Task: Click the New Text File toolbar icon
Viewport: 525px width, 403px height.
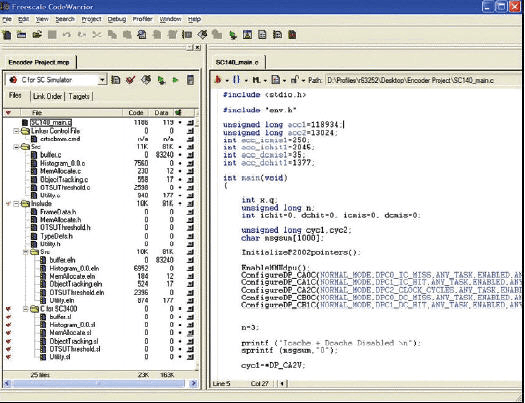Action: [x=7, y=34]
